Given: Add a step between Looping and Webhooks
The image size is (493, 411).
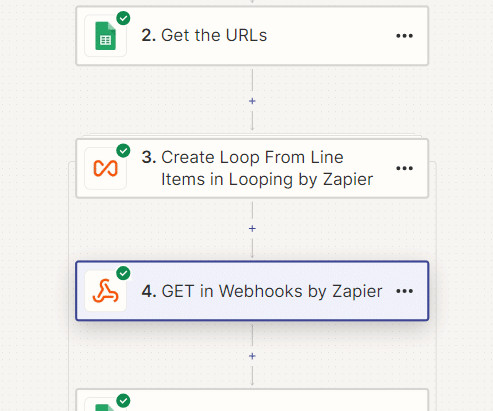Looking at the screenshot, I should [x=252, y=229].
